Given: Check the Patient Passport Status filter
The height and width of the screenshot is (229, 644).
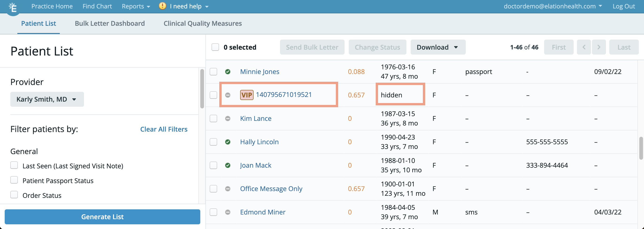Looking at the screenshot, I should 14,180.
